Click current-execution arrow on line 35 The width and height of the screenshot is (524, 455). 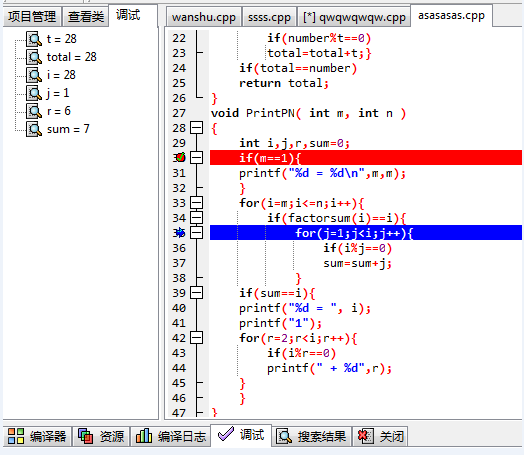[x=180, y=232]
